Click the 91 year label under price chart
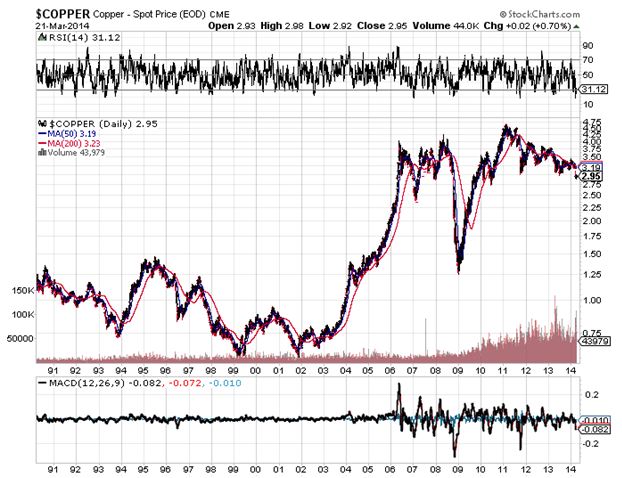622x478 pixels. (x=53, y=371)
